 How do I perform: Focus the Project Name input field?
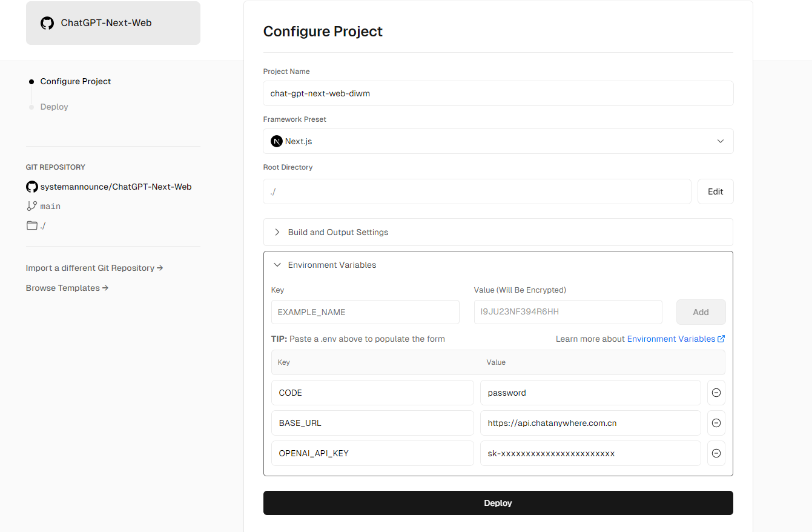pos(498,93)
